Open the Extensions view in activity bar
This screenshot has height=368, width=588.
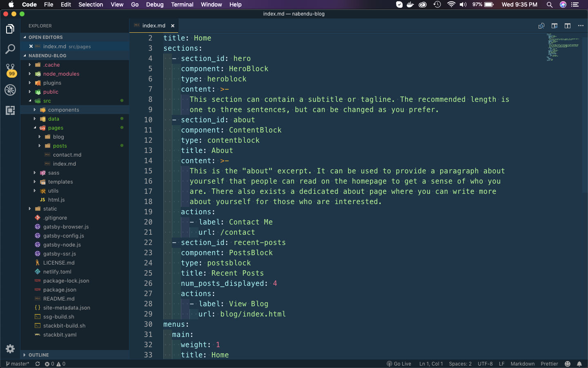10,110
